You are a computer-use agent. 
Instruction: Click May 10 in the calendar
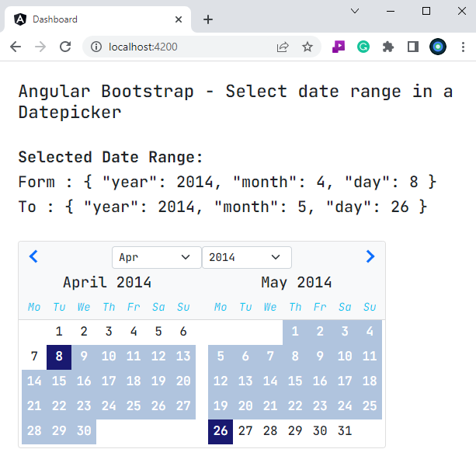[345, 356]
